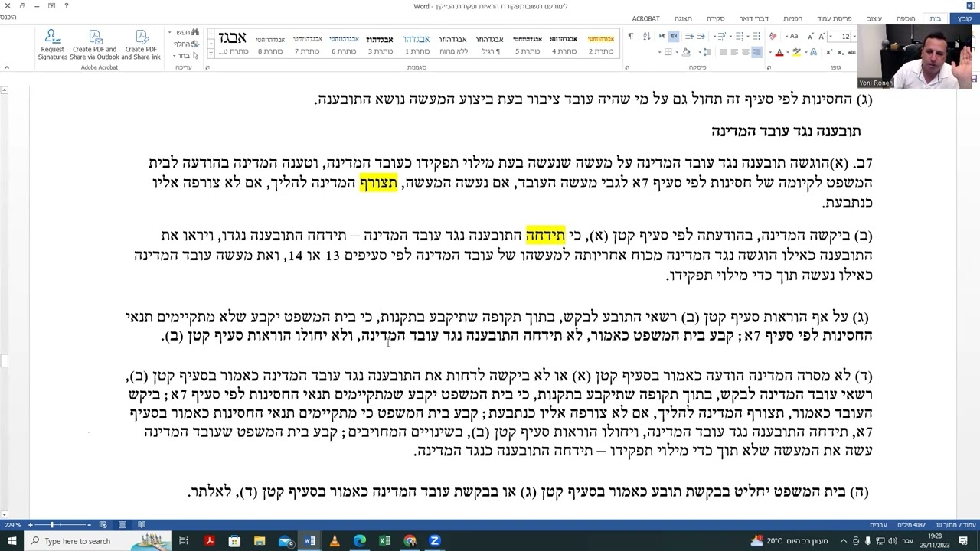Viewport: 980px width, 551px height.
Task: Open the קובץ (File) tab
Action: 964,18
